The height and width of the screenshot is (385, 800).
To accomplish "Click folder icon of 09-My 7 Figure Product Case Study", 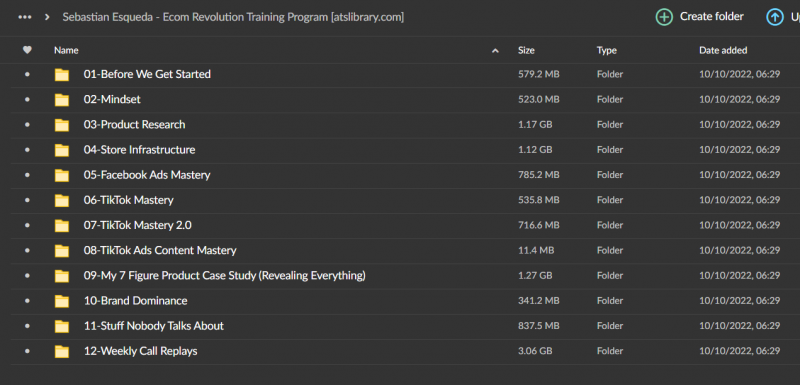I will click(x=62, y=276).
